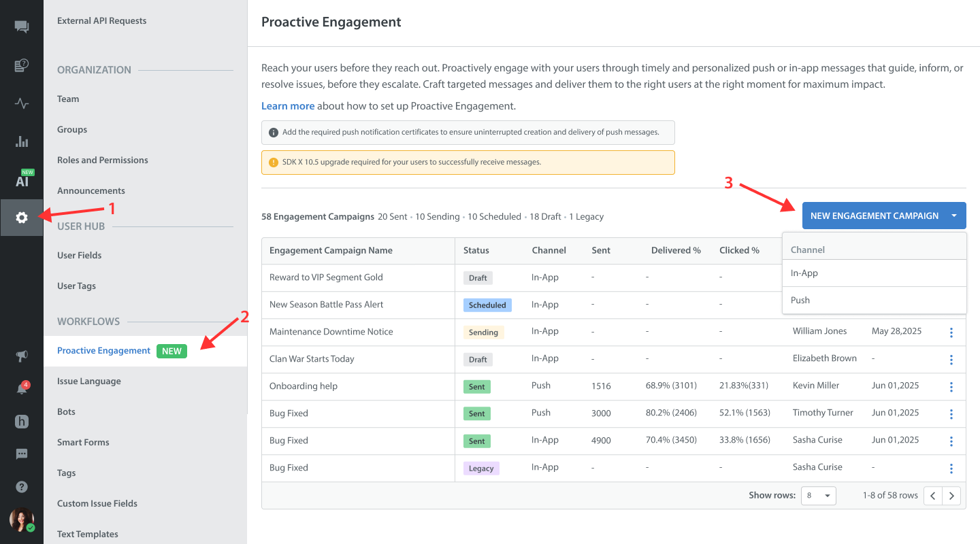Viewport: 980px width, 544px height.
Task: Click the 52.1% (1563) clicked value
Action: 745,413
